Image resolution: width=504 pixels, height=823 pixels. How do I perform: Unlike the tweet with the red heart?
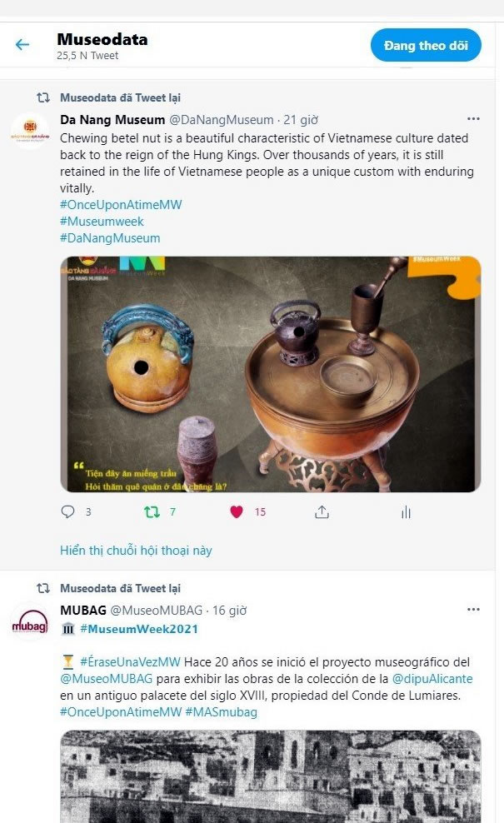[x=237, y=511]
